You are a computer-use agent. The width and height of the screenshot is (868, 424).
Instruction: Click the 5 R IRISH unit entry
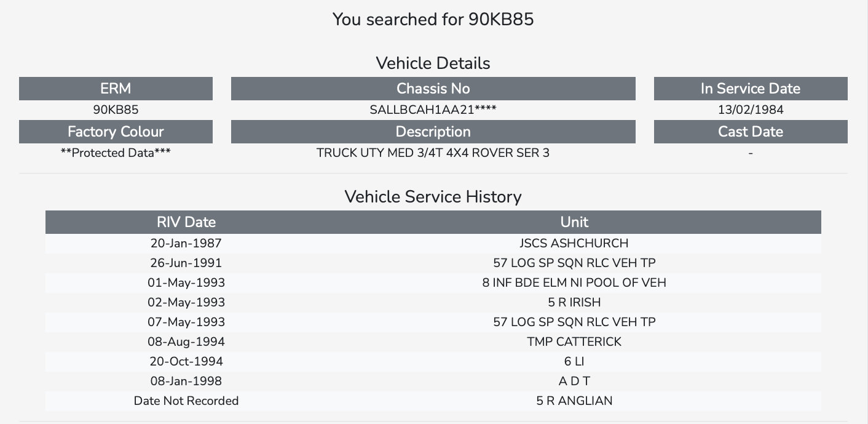(574, 302)
